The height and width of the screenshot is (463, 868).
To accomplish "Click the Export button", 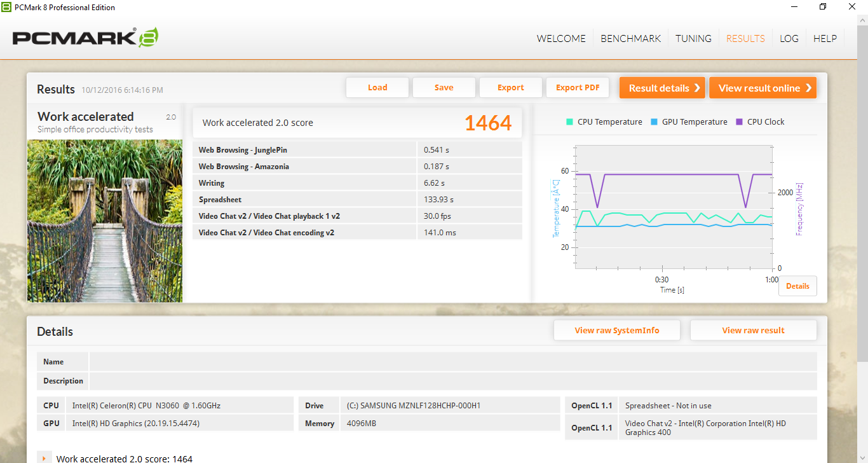I will point(511,88).
